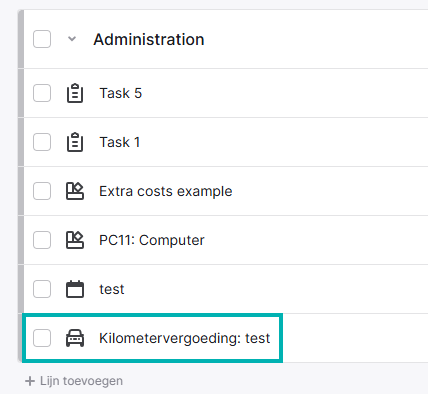Viewport: 428px width, 394px height.
Task: Check the box for Task 5
Action: (42, 93)
